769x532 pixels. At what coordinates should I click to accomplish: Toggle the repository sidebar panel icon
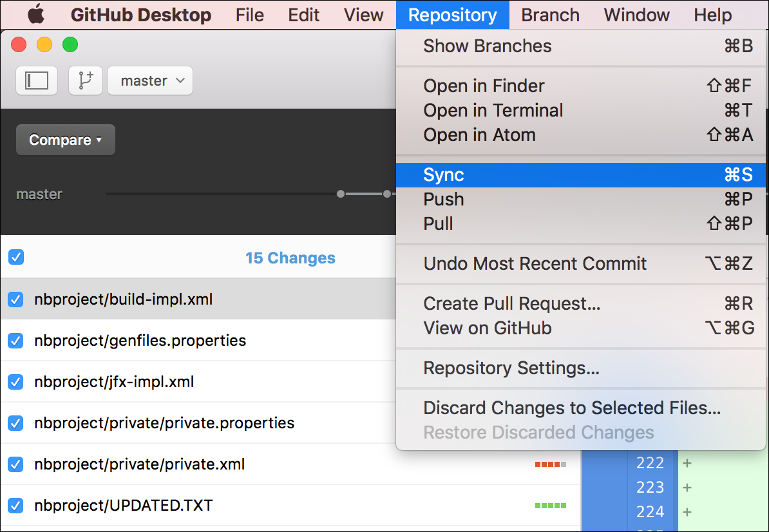click(x=37, y=81)
